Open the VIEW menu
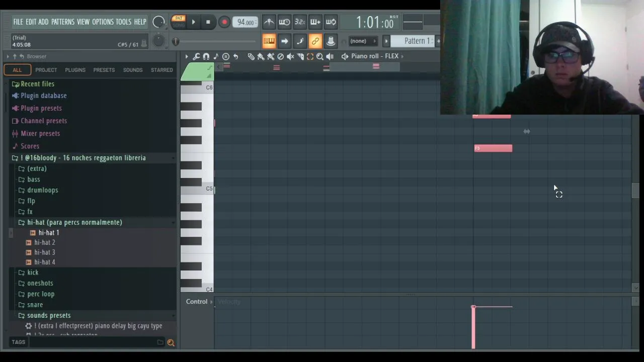This screenshot has height=362, width=644. [x=83, y=22]
